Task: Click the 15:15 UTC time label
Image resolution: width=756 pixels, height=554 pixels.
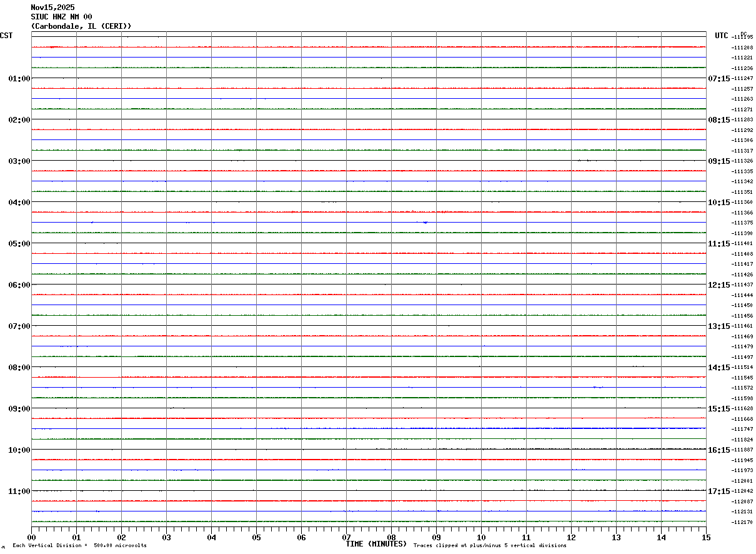Action: [719, 409]
